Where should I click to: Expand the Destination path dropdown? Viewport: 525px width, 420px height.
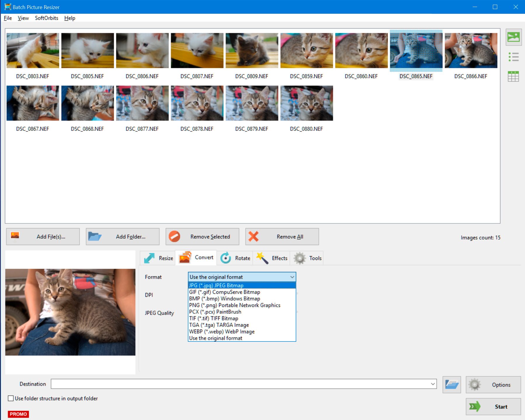[433, 384]
